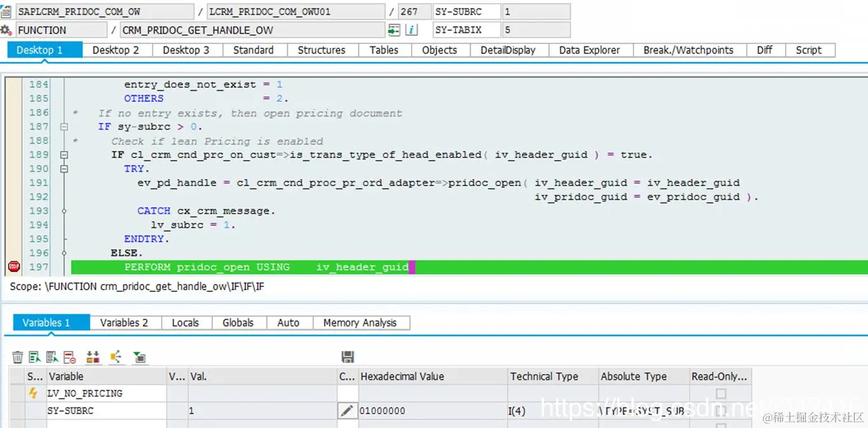Click 'lv_subrc = 1.' on line 194
The width and height of the screenshot is (868, 428).
coord(193,225)
